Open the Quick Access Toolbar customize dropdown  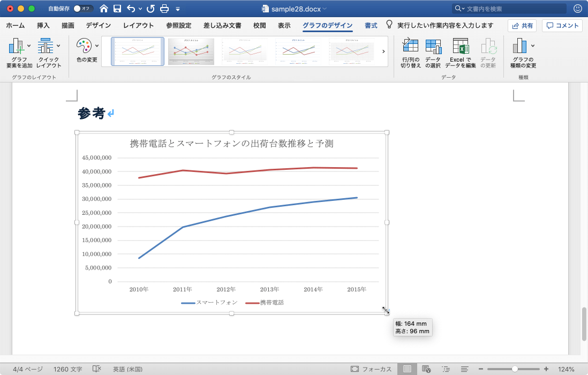[x=178, y=9]
